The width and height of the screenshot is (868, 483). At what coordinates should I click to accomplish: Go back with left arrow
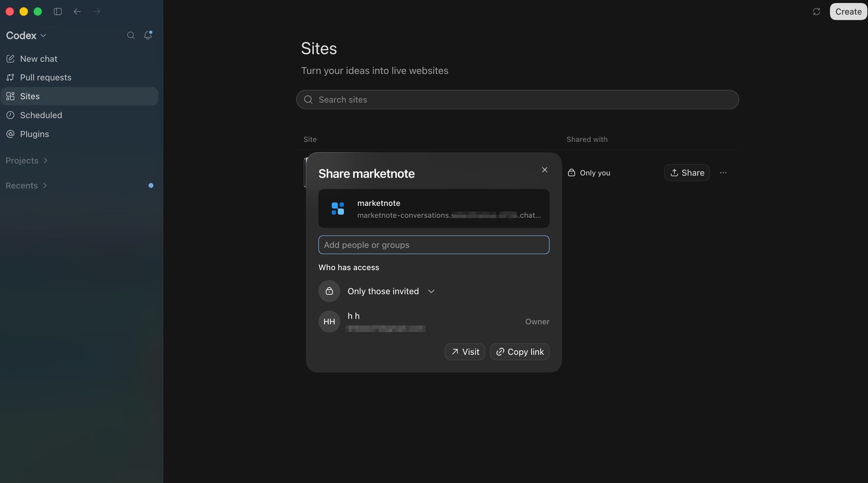tap(77, 12)
